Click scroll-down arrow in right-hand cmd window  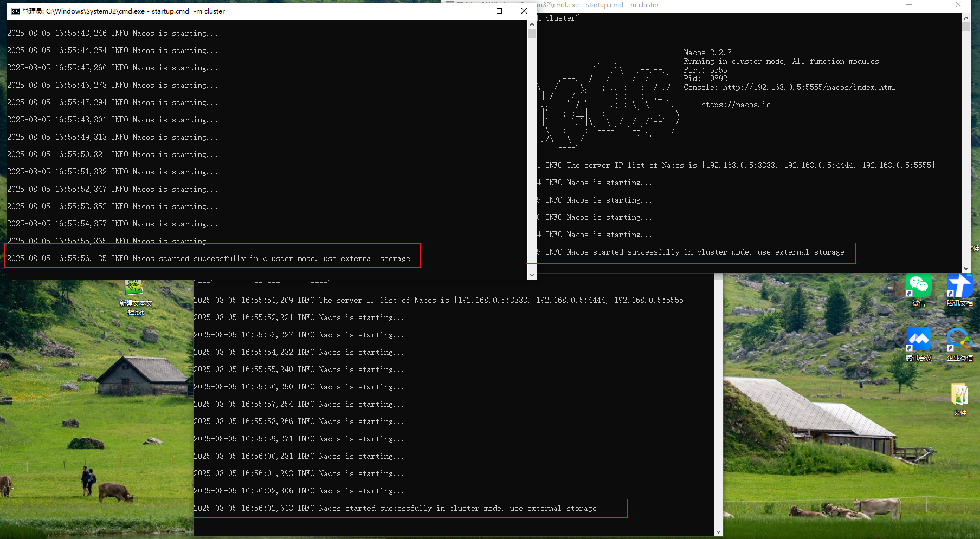click(x=966, y=268)
